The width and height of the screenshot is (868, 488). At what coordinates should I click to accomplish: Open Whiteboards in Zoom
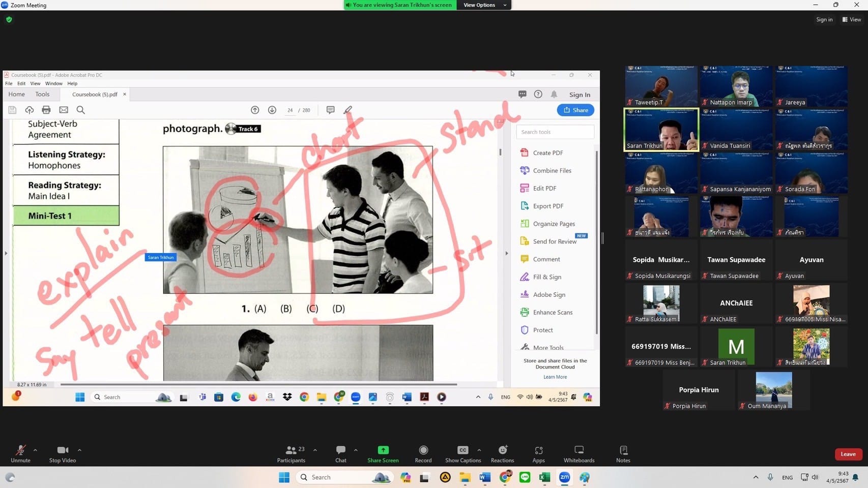(x=578, y=453)
